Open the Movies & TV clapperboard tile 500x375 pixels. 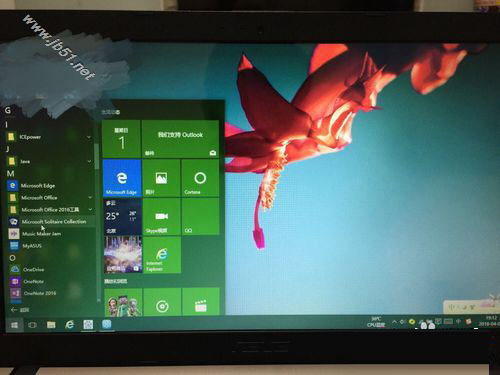[201, 302]
